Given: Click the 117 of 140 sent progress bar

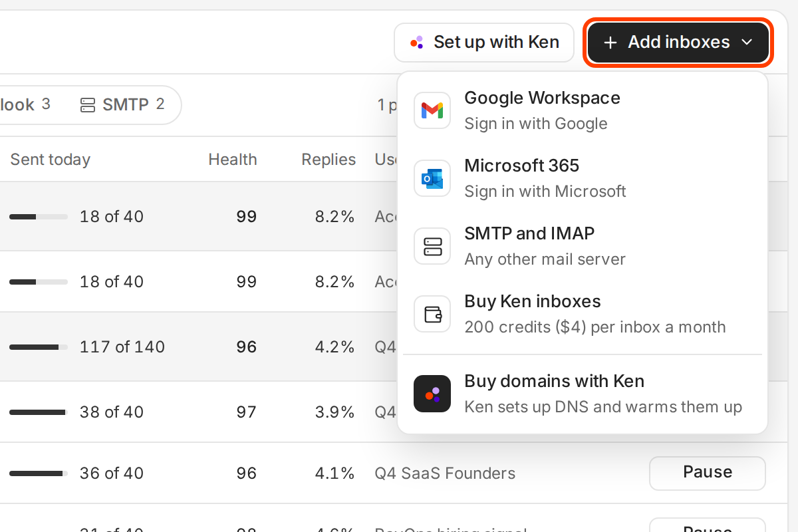Looking at the screenshot, I should (39, 347).
